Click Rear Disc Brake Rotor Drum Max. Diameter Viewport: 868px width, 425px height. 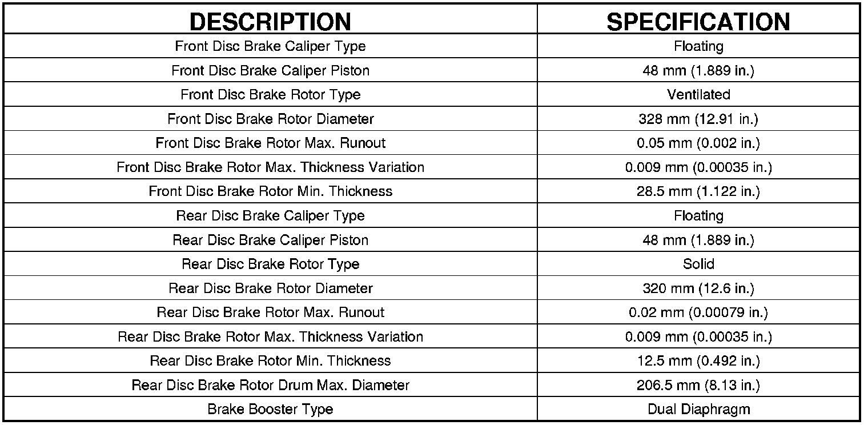click(x=270, y=385)
